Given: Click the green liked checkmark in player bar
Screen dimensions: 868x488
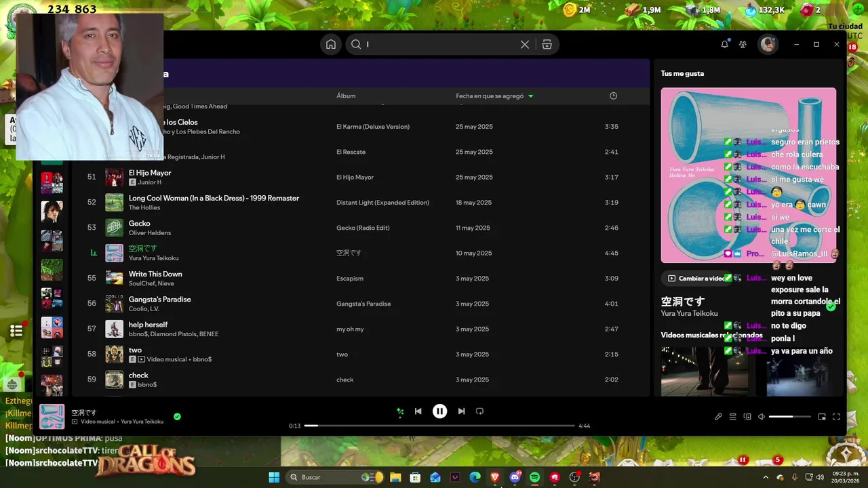Looking at the screenshot, I should click(x=177, y=417).
